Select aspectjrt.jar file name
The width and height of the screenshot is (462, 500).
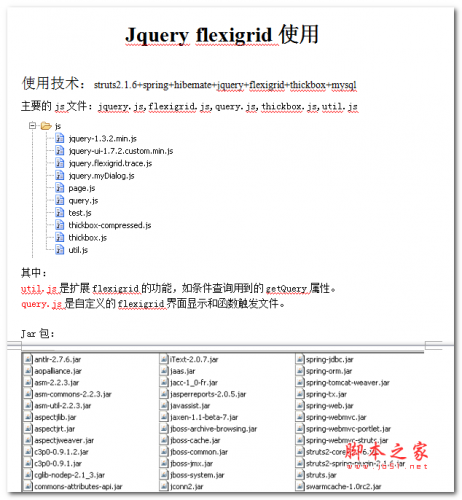coord(55,429)
